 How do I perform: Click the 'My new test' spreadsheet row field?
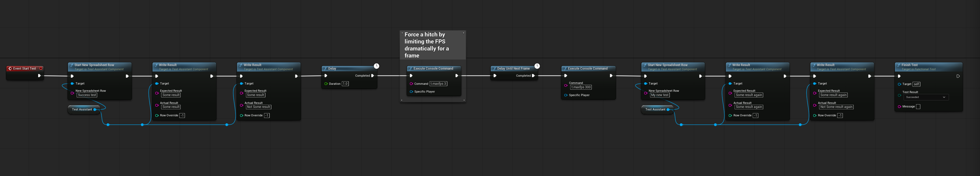tap(660, 95)
